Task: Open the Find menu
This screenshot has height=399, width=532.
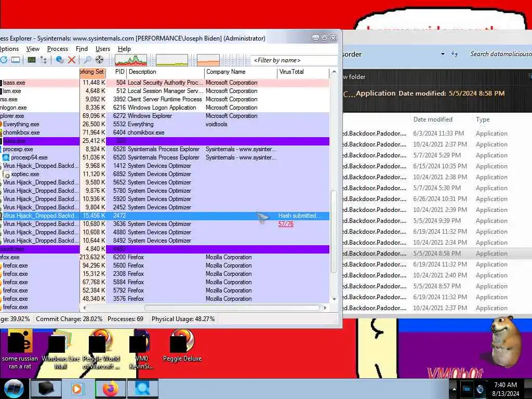Action: click(82, 49)
